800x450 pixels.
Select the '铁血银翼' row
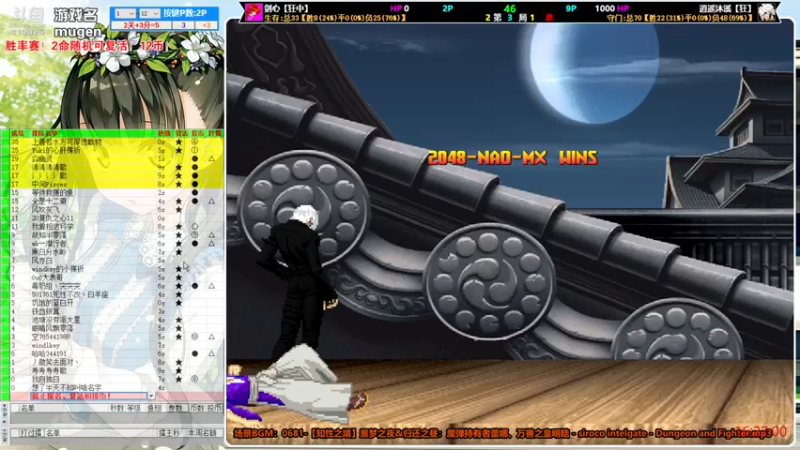(116, 311)
